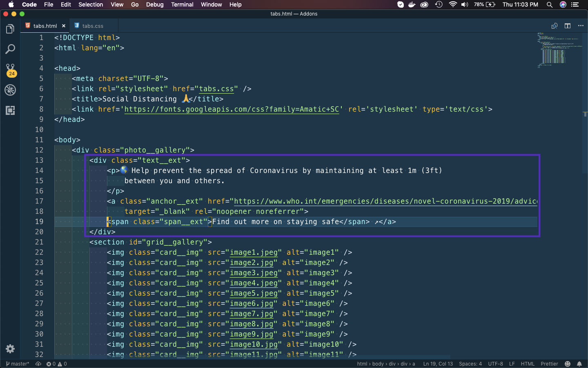The image size is (588, 368).
Task: Open the Debug view icon
Action: pyautogui.click(x=10, y=90)
